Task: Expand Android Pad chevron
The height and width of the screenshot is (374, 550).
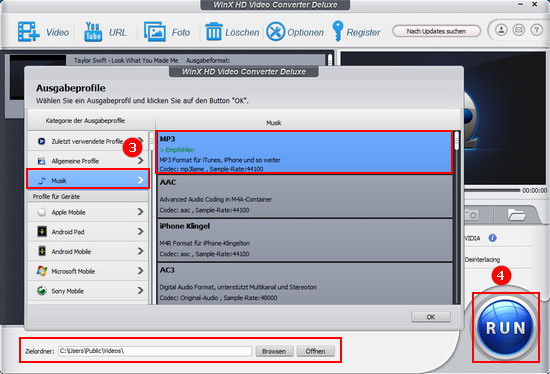Action: [140, 231]
